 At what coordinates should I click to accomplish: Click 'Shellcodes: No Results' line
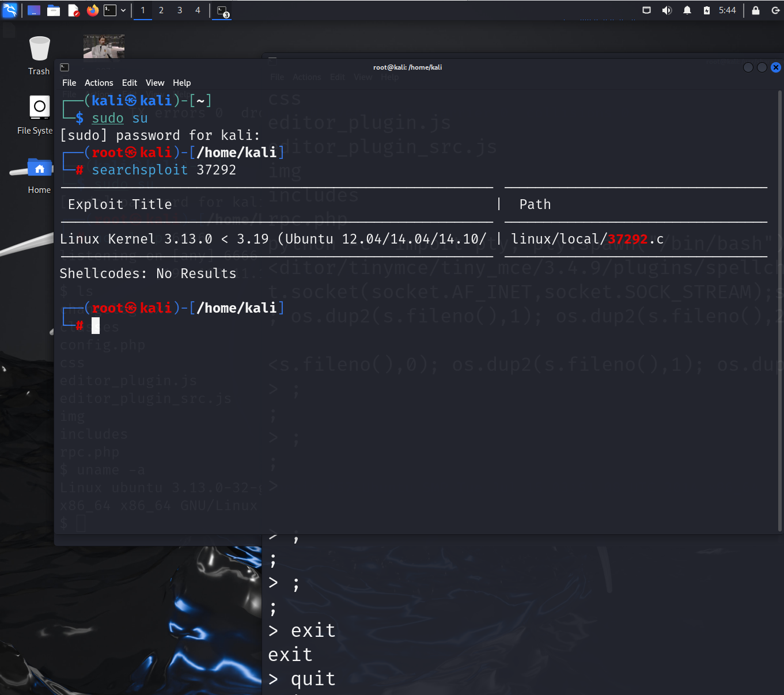(148, 274)
